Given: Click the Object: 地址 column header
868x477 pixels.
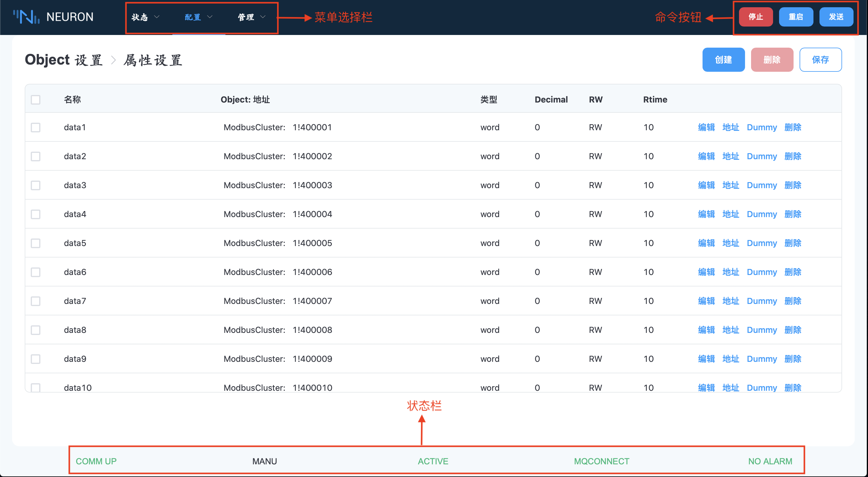Looking at the screenshot, I should 245,100.
